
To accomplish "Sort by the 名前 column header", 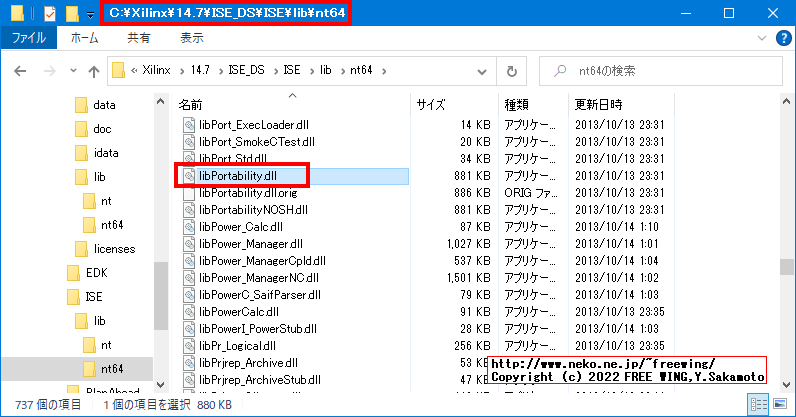I will tap(190, 105).
